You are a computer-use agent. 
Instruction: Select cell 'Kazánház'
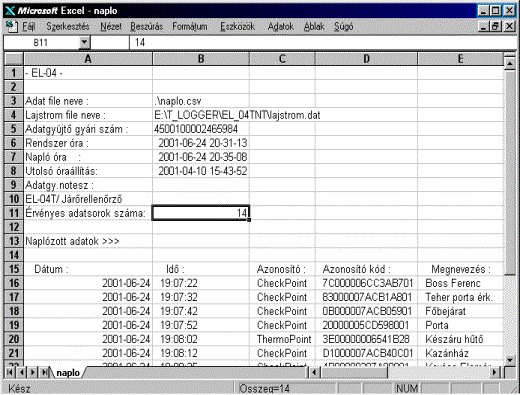tap(460, 353)
